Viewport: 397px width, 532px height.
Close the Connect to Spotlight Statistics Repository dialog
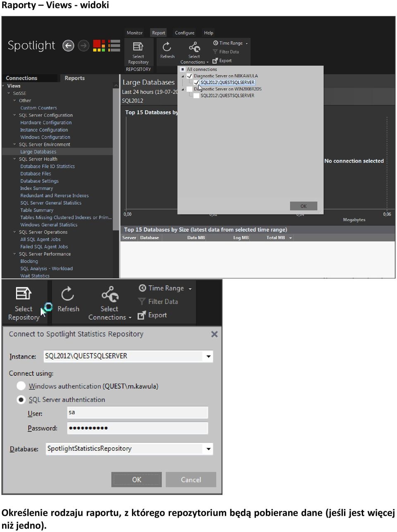tap(214, 334)
